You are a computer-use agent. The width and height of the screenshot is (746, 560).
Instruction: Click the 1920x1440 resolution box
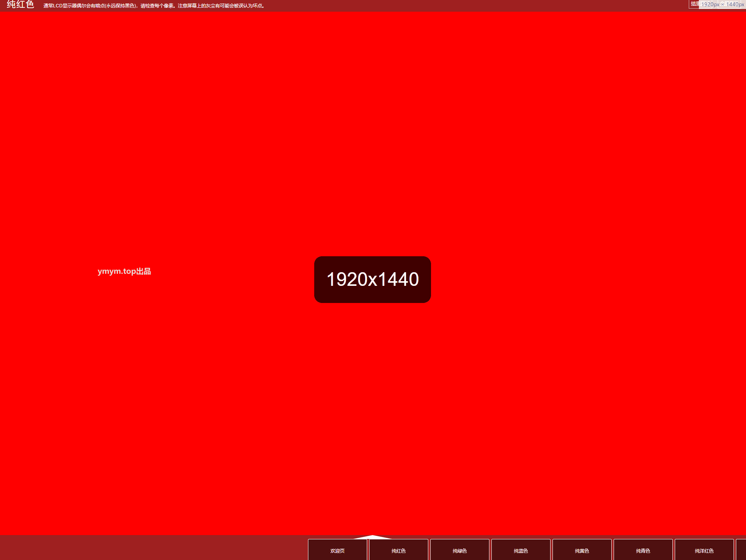click(373, 280)
